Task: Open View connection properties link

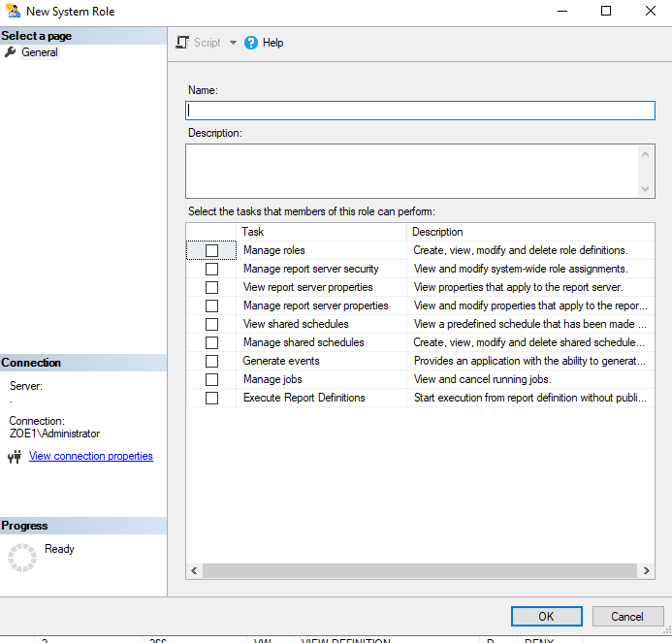Action: (91, 456)
